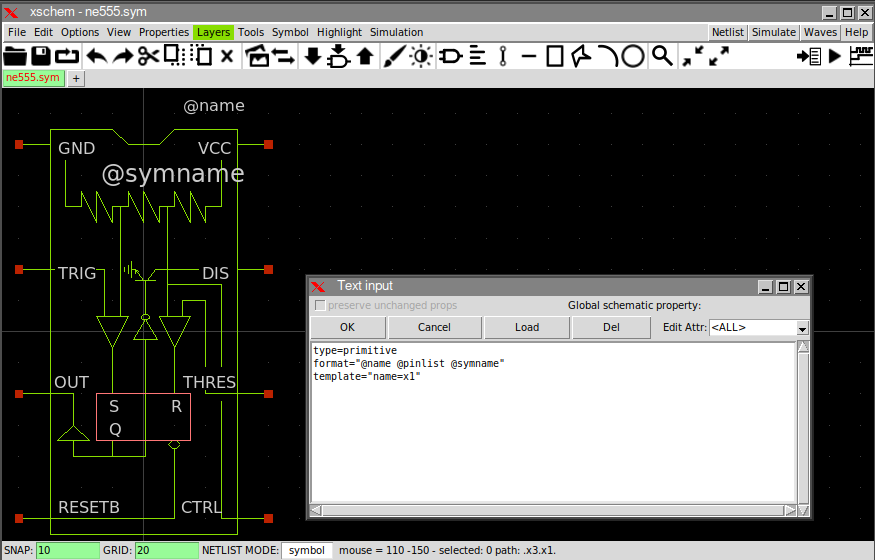Click the waveform viewer icon

pos(860,56)
